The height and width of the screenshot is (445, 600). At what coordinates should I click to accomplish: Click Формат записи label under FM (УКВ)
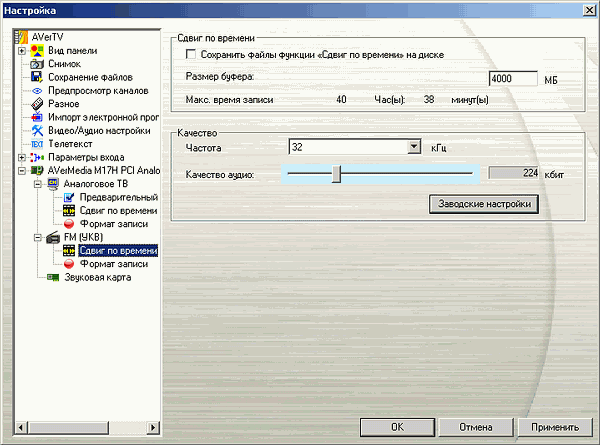click(x=114, y=264)
